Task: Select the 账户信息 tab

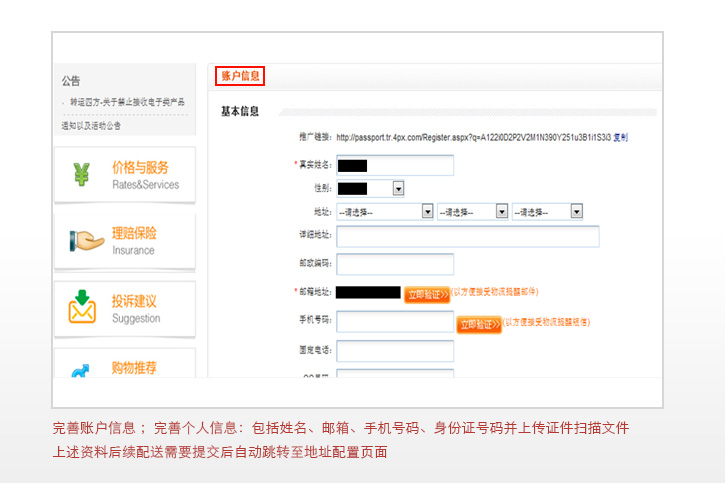Action: pos(240,75)
